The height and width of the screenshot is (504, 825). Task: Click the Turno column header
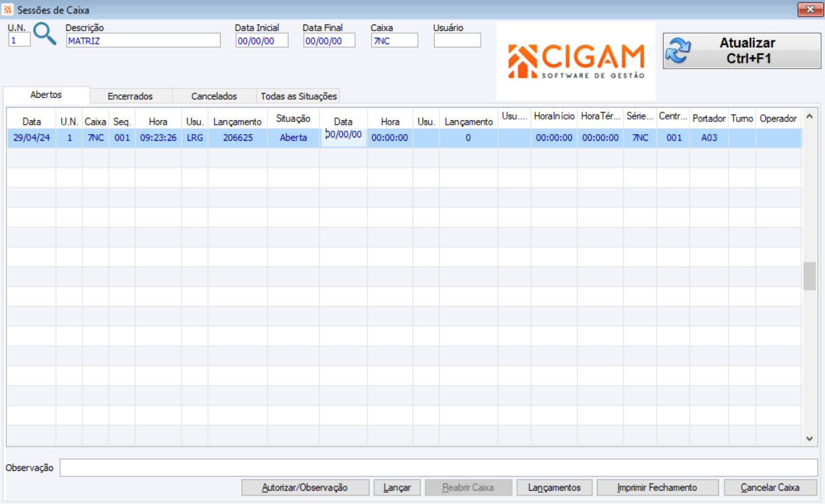tap(742, 119)
